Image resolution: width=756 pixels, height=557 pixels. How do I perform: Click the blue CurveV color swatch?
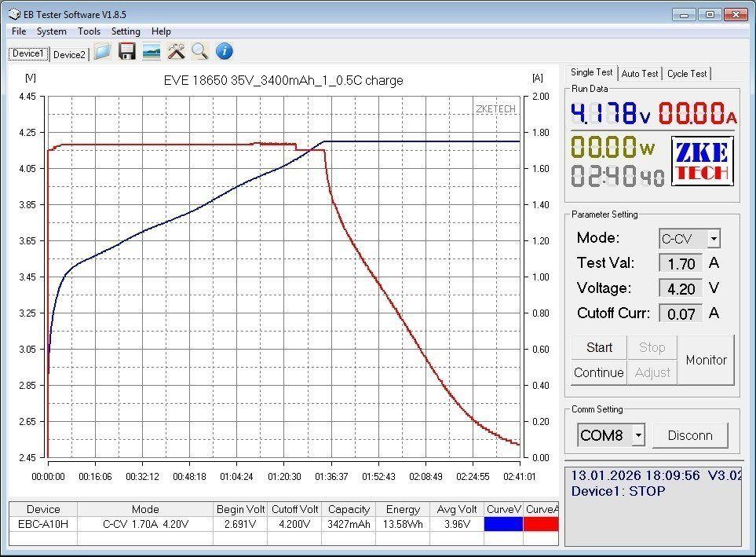pyautogui.click(x=503, y=524)
